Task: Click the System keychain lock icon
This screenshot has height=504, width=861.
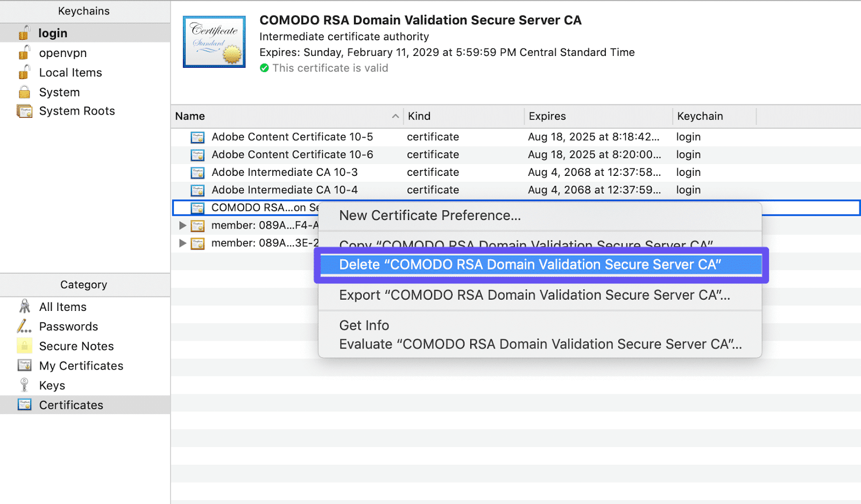Action: (24, 92)
